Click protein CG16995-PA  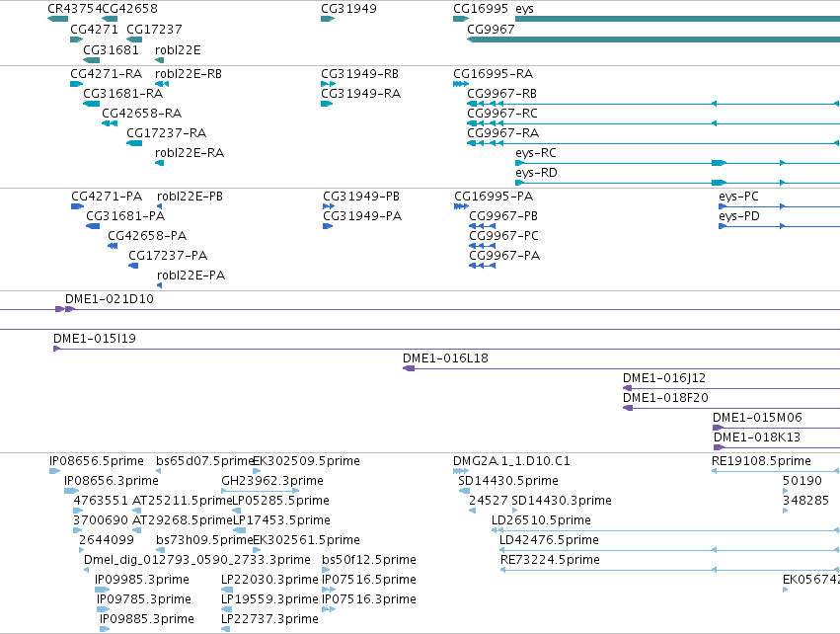pos(494,197)
